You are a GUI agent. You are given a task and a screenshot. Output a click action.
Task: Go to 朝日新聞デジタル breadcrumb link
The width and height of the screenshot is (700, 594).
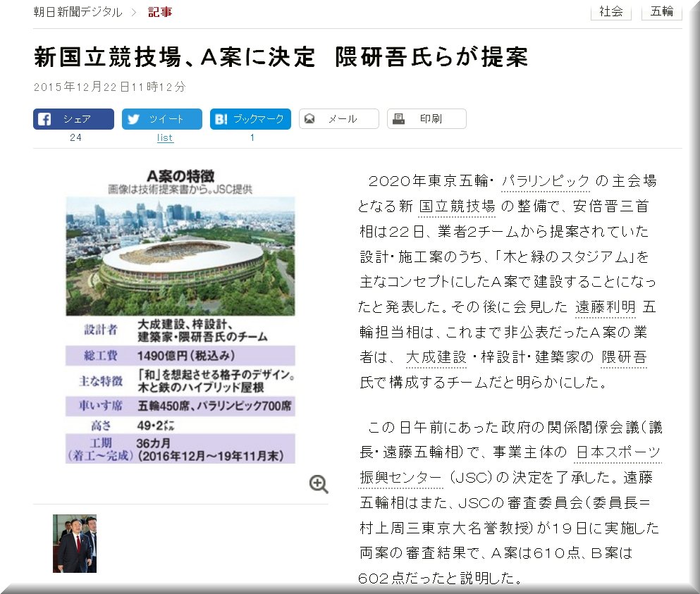tap(78, 12)
